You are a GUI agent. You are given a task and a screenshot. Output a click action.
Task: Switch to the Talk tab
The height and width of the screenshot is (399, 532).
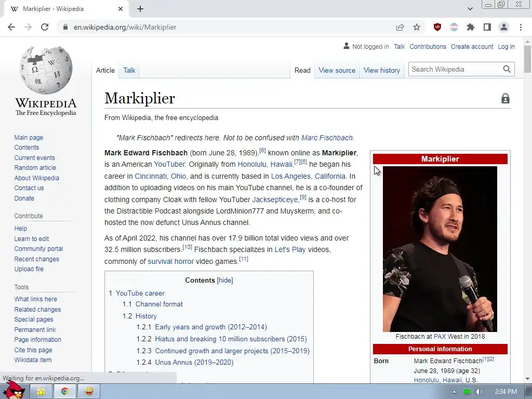[x=129, y=70]
